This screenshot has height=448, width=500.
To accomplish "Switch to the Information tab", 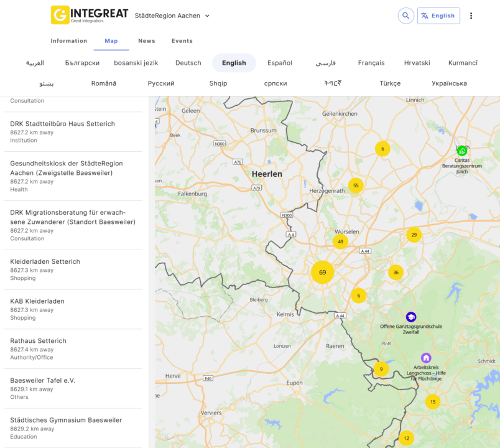I will 69,41.
